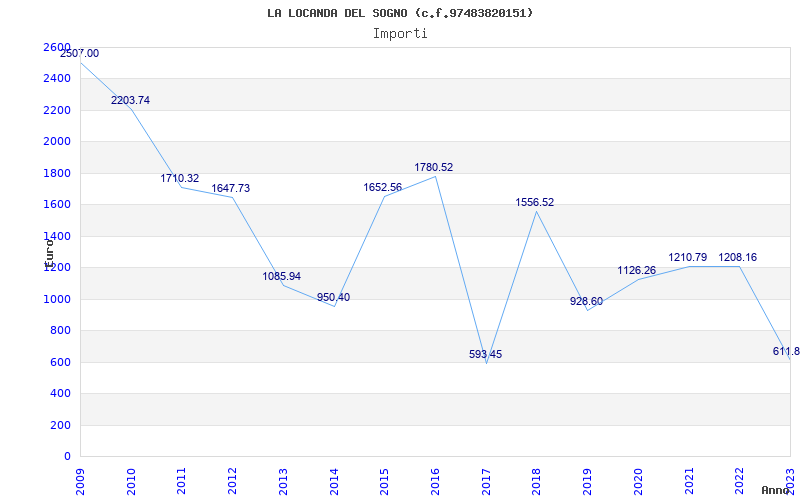800x500 pixels.
Task: Click the Anno axis title
Action: [775, 490]
